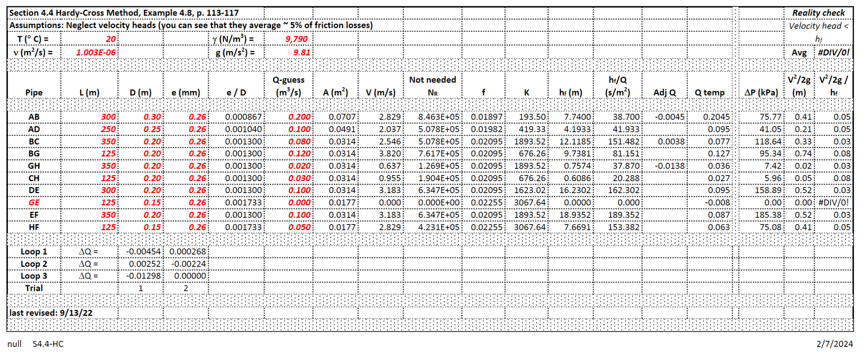Viewport: 868px width, 363px height.
Task: Click the Assumptions note about velocity heads
Action: (191, 25)
